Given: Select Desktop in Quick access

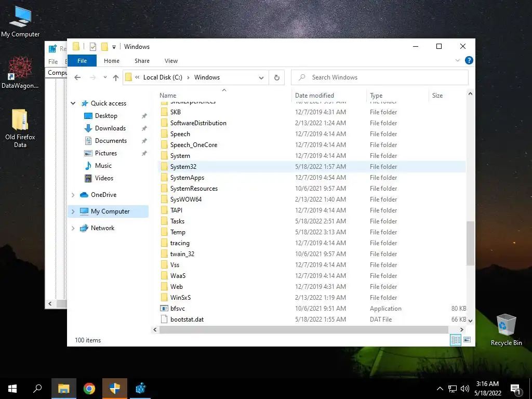Looking at the screenshot, I should point(106,116).
